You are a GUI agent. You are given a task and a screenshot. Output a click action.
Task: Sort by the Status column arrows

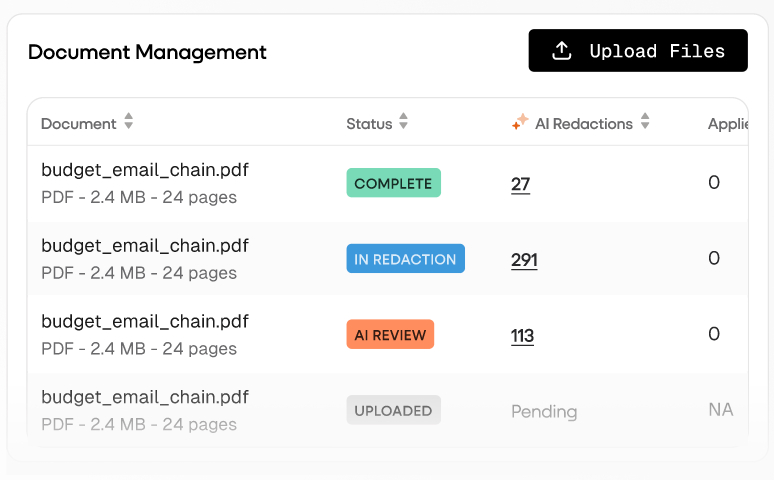pyautogui.click(x=403, y=121)
